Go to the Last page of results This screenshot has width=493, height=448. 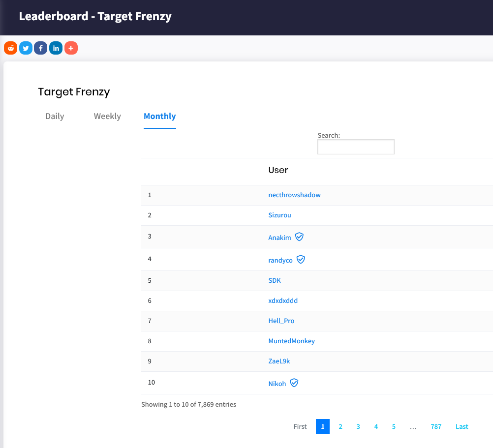462,426
